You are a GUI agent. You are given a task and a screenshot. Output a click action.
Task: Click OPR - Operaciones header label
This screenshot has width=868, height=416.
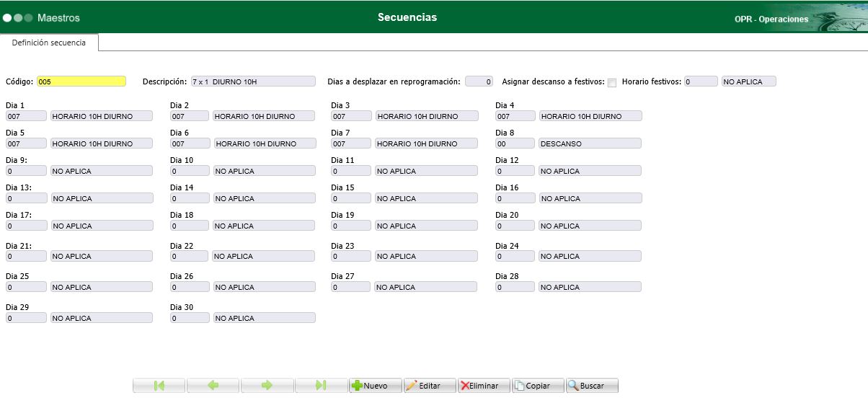771,19
